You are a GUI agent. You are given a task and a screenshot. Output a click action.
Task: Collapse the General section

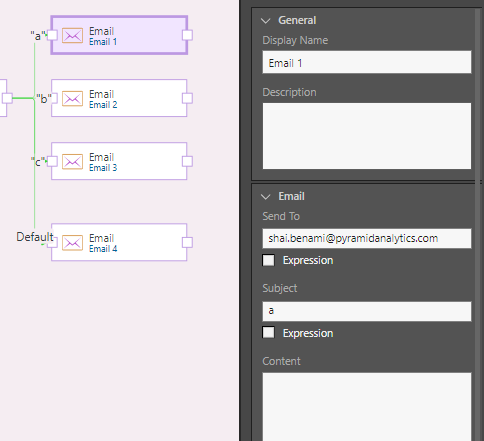click(x=266, y=21)
